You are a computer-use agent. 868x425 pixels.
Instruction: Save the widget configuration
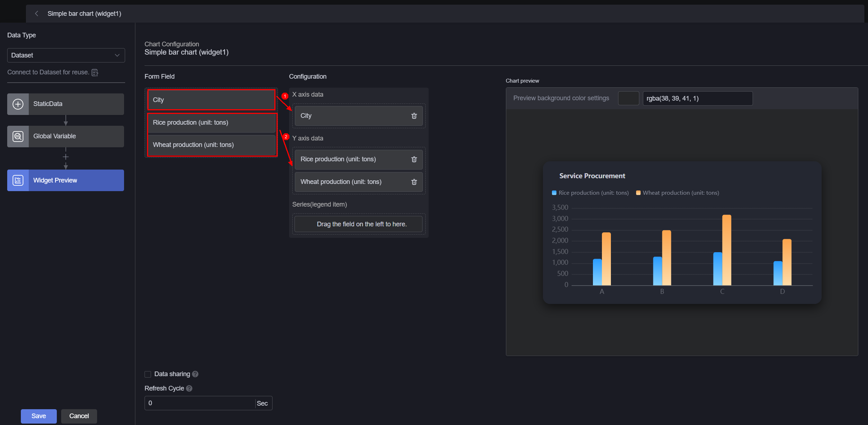39,416
